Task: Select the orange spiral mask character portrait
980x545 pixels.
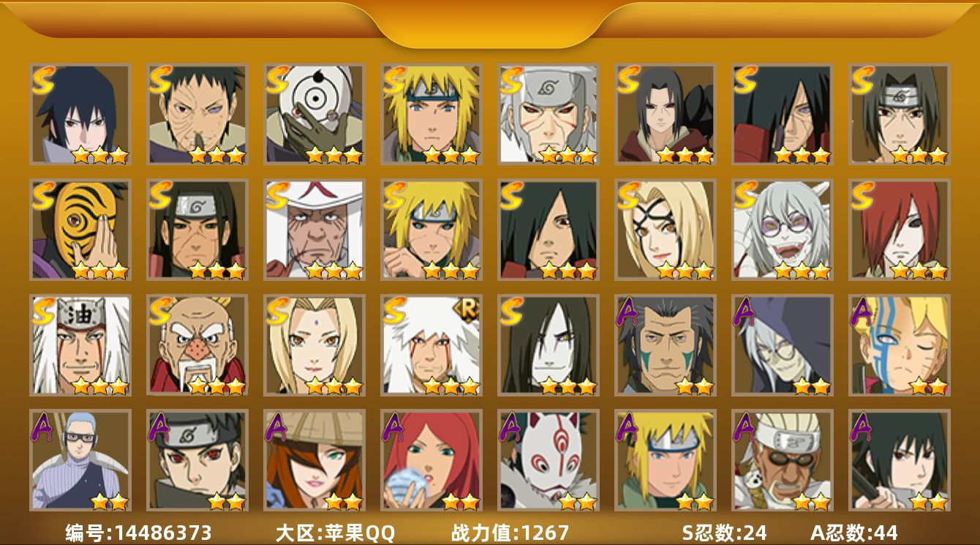Action: click(x=80, y=230)
